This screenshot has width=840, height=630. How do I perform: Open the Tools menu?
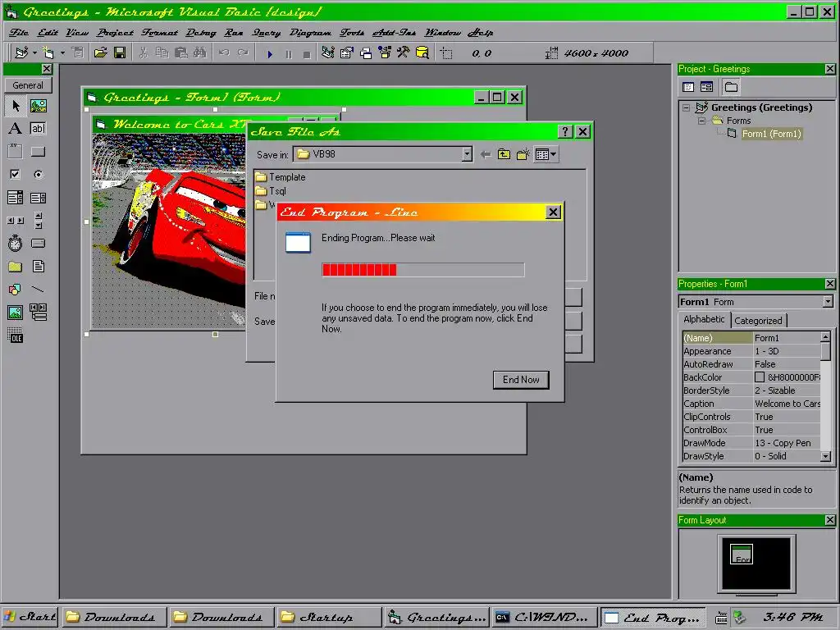coord(352,33)
